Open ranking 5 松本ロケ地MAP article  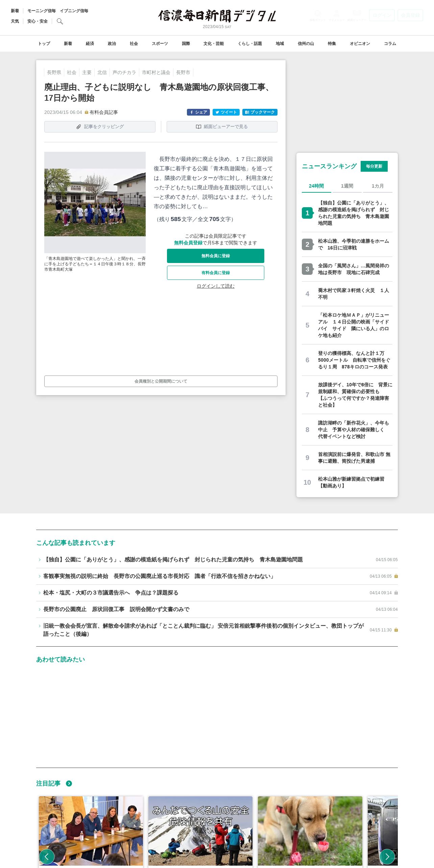347,325
